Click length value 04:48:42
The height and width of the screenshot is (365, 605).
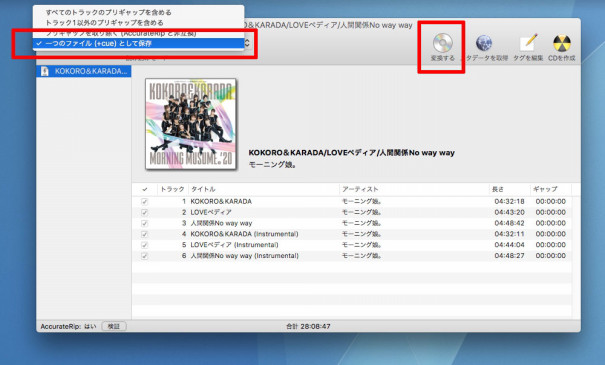point(509,223)
